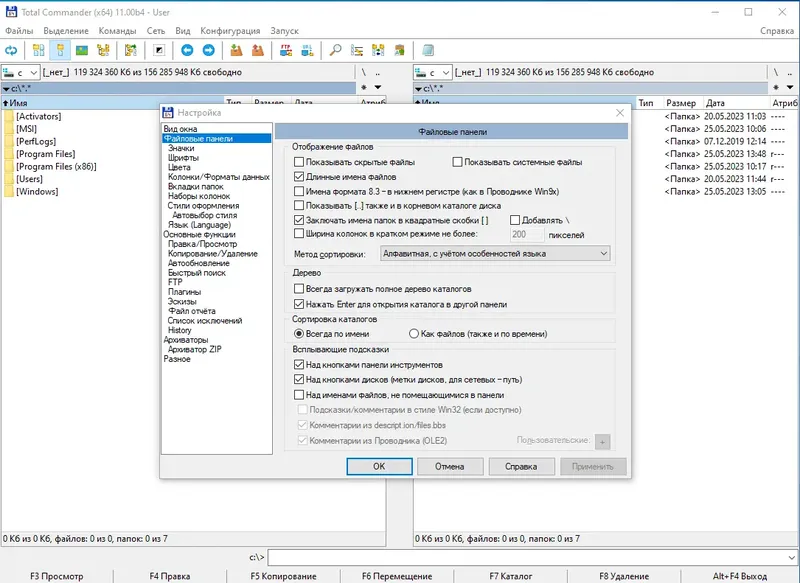
Task: Enable Показывать системные файлы checkbox
Action: (457, 162)
